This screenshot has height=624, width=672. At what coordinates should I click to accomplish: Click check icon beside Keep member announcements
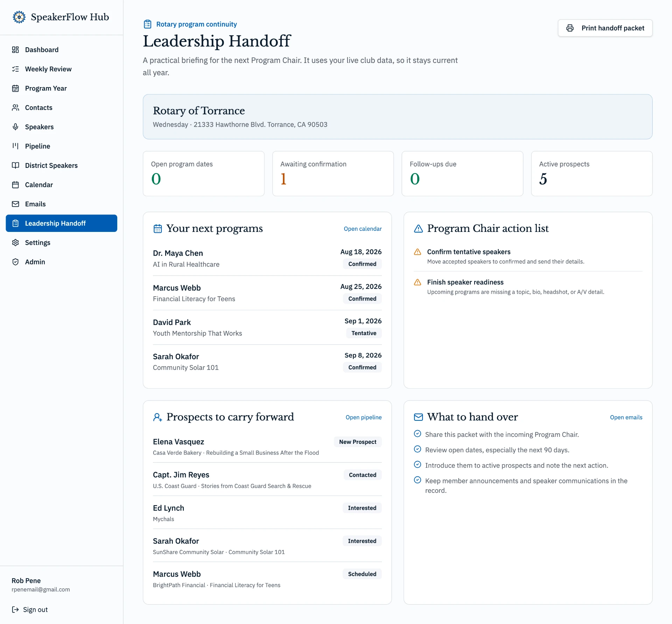point(418,480)
